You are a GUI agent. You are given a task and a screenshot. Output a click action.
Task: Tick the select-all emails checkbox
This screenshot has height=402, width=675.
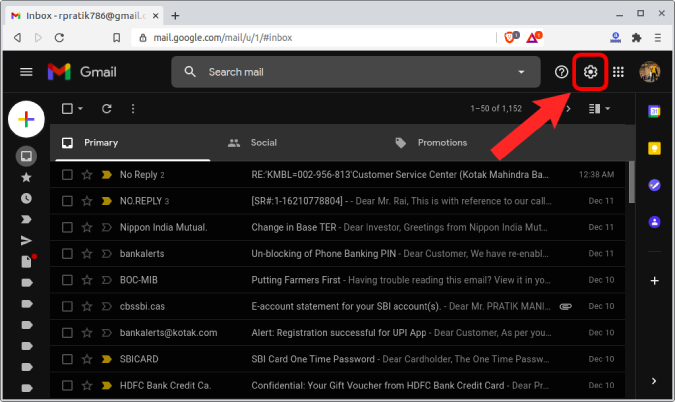click(67, 109)
